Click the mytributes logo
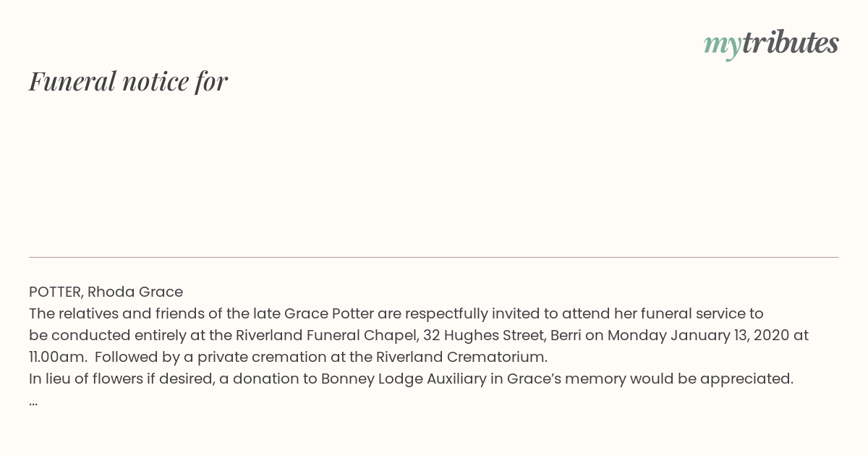 click(771, 43)
